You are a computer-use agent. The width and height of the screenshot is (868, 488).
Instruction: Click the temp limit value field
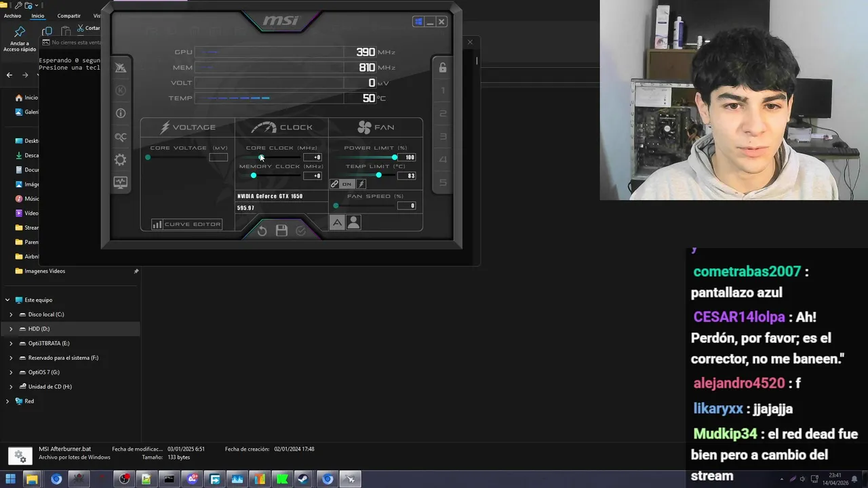406,176
